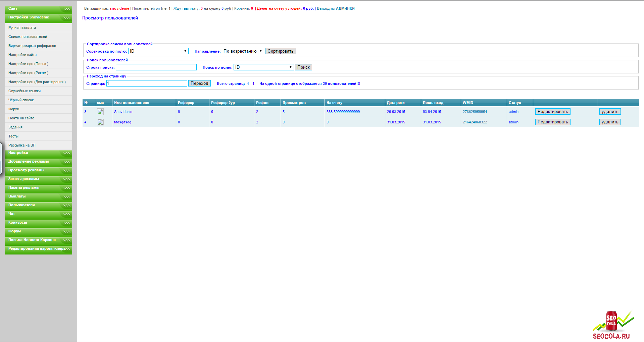Open WMID 278625950954 link
The height and width of the screenshot is (342, 644).
pos(475,112)
